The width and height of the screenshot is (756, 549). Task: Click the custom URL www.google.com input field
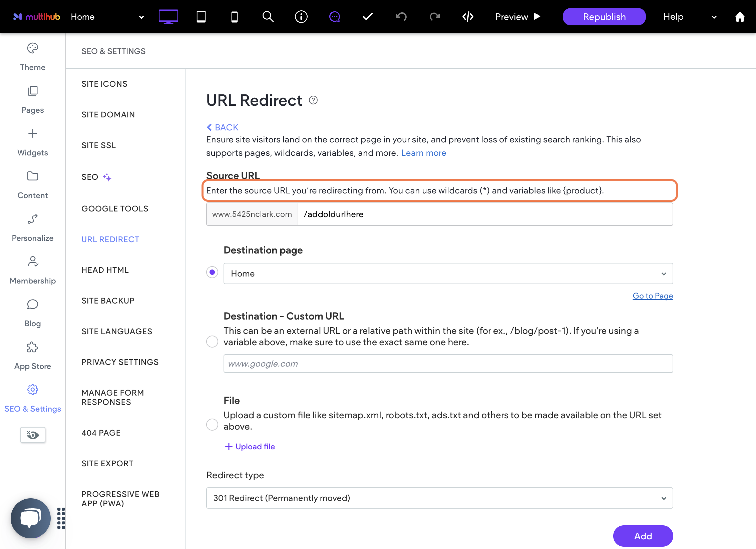point(448,364)
